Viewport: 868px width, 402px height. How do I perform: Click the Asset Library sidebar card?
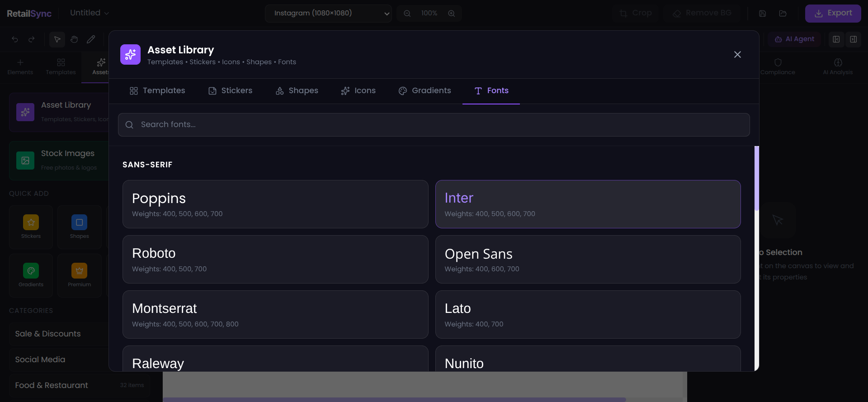(59, 112)
